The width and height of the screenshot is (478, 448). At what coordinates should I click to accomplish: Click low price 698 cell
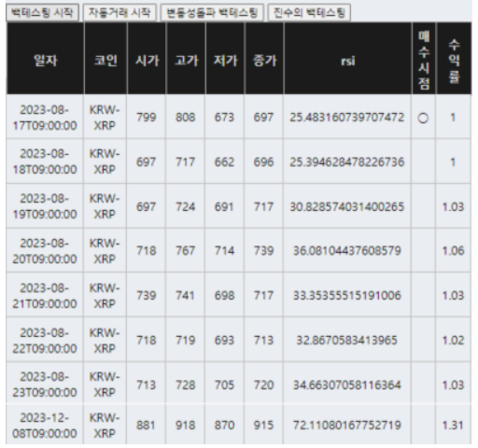(224, 295)
